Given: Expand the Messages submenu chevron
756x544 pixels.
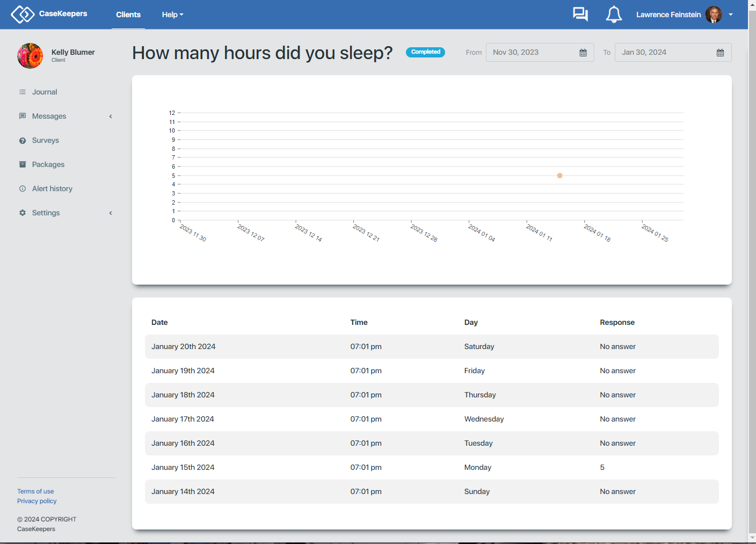Looking at the screenshot, I should click(x=111, y=116).
